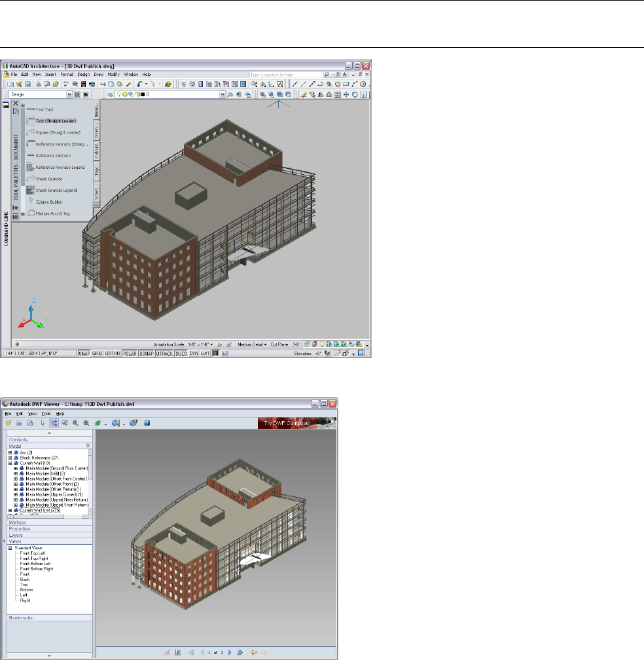Click the Undo arrow in AutoCAD toolbar
The width and height of the screenshot is (644, 660).
pyautogui.click(x=139, y=84)
